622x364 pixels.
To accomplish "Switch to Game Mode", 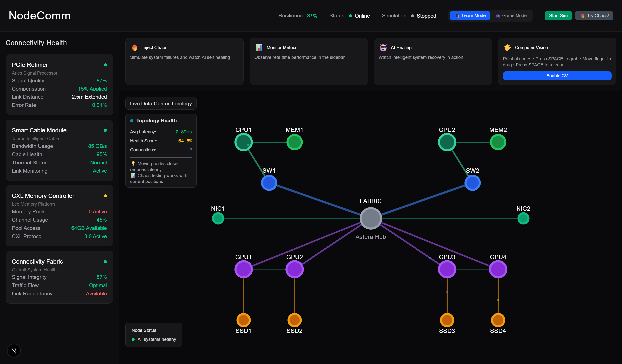I will click(x=511, y=16).
